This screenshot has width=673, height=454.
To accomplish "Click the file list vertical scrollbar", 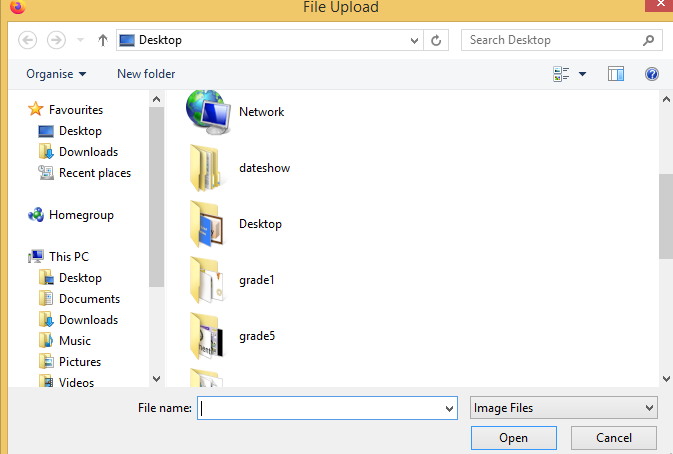I will click(665, 215).
